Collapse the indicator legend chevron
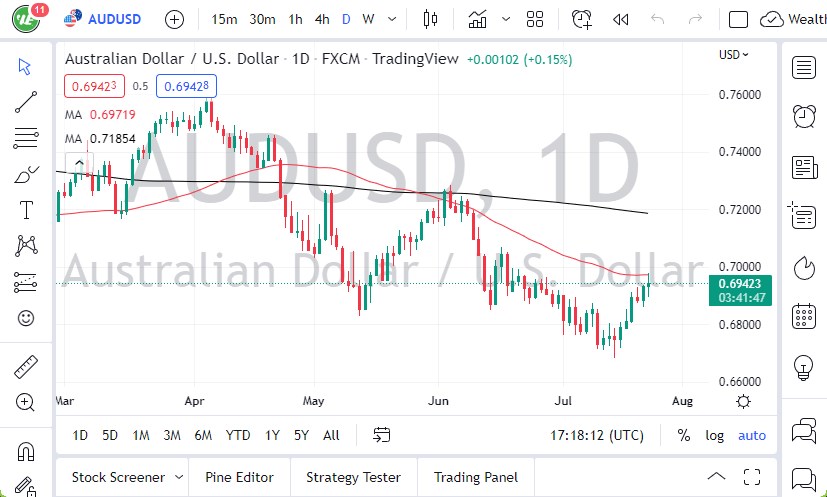Screen dimensions: 827x497 76,162
